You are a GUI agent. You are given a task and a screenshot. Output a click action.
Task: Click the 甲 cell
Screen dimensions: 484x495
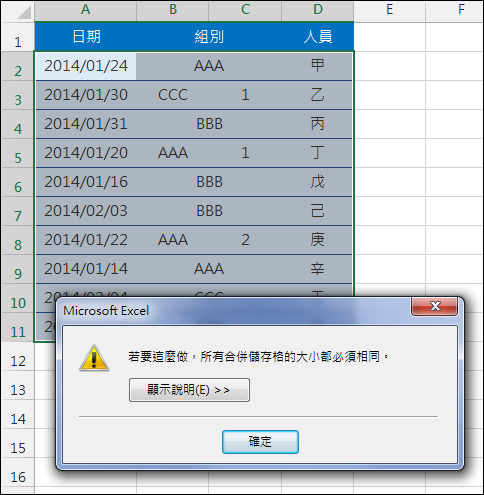click(317, 66)
